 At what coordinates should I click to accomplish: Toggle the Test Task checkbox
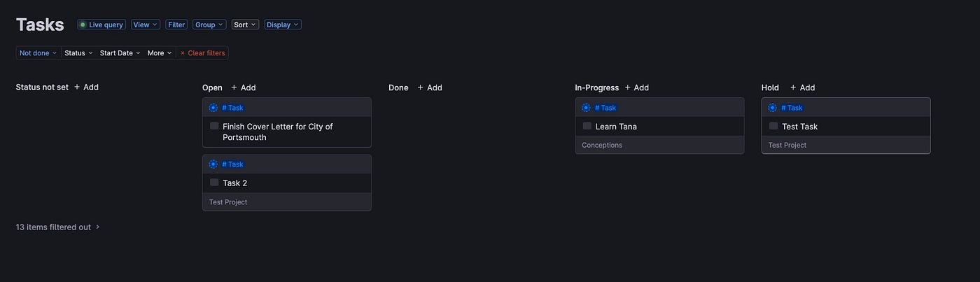pos(773,126)
